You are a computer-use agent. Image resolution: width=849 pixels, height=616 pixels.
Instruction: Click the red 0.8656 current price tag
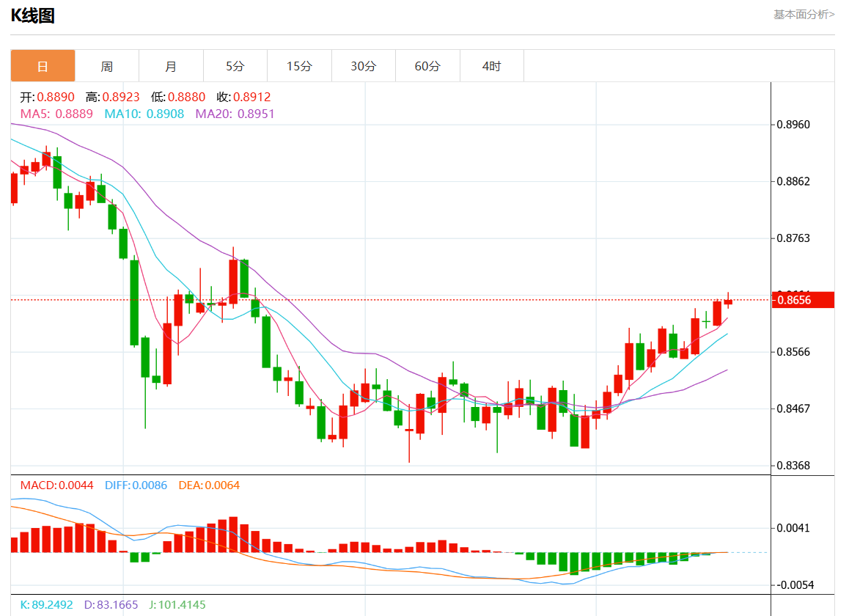coord(803,300)
